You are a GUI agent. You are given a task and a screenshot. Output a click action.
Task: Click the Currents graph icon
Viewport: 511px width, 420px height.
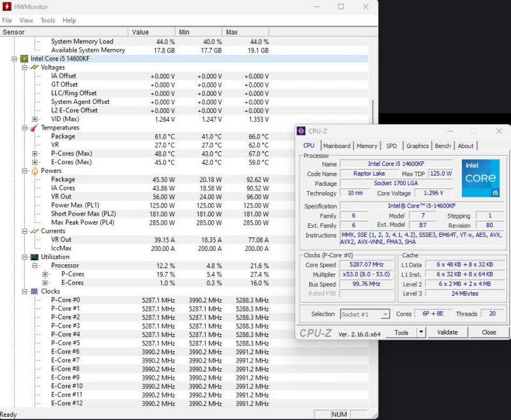pyautogui.click(x=34, y=231)
